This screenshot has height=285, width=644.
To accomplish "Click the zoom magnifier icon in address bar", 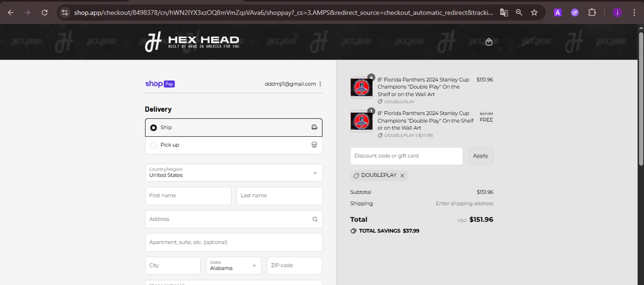I will click(519, 12).
